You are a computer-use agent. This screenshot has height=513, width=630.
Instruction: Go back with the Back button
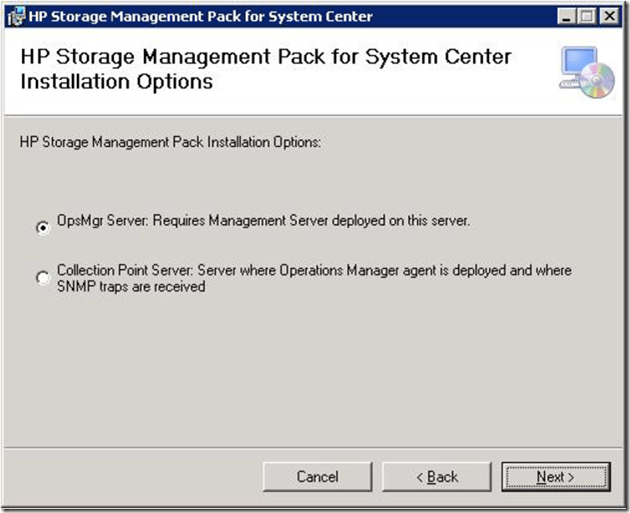click(x=436, y=477)
